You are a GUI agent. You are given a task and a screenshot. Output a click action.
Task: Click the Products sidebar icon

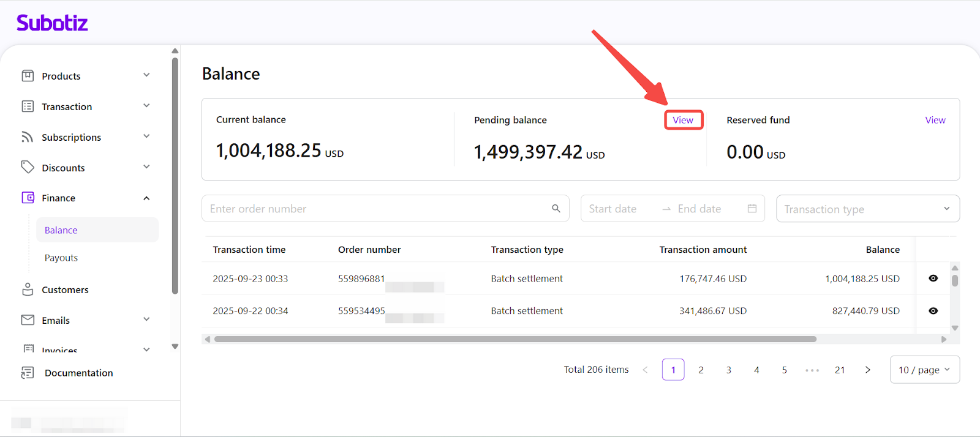(28, 76)
